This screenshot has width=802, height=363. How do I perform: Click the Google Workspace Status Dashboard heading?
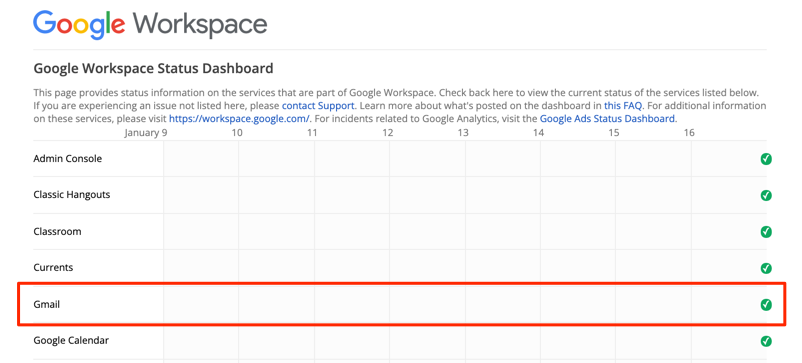click(153, 67)
